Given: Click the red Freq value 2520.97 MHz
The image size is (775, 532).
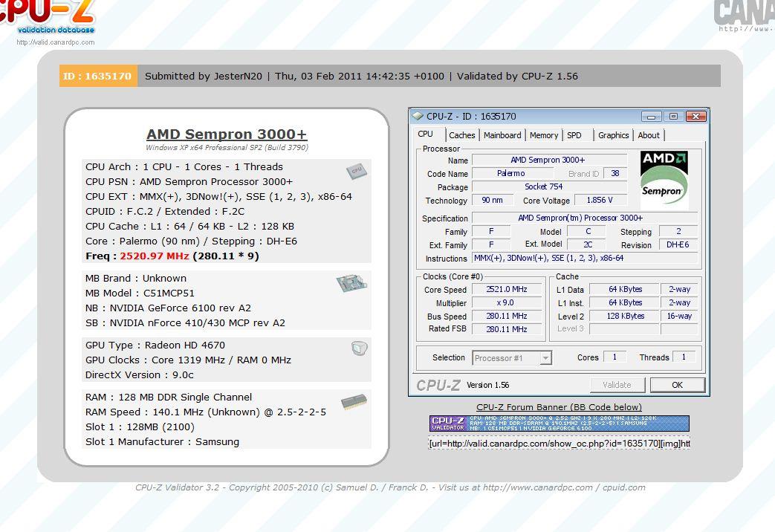Looking at the screenshot, I should (155, 256).
